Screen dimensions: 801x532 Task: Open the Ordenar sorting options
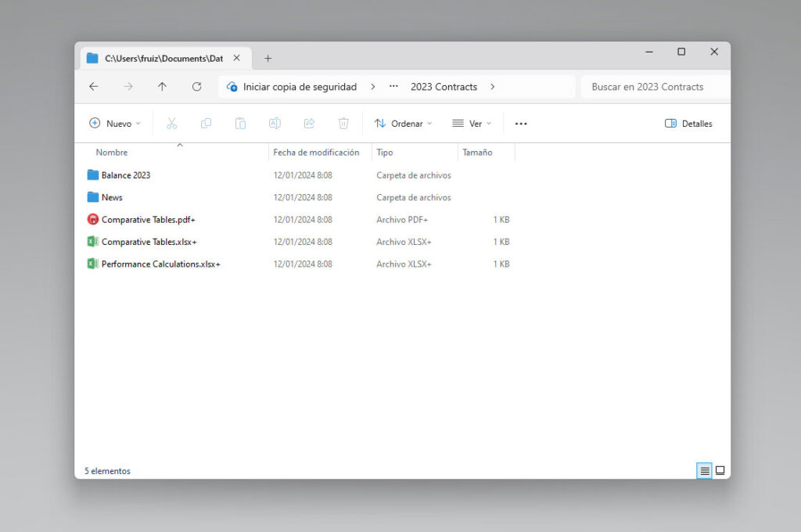[x=403, y=123]
